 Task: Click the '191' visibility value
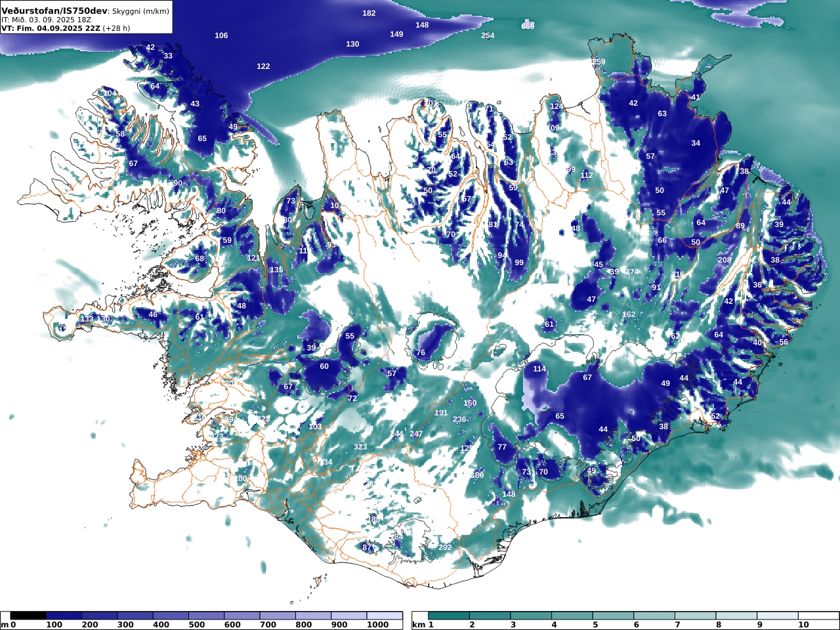tap(441, 413)
